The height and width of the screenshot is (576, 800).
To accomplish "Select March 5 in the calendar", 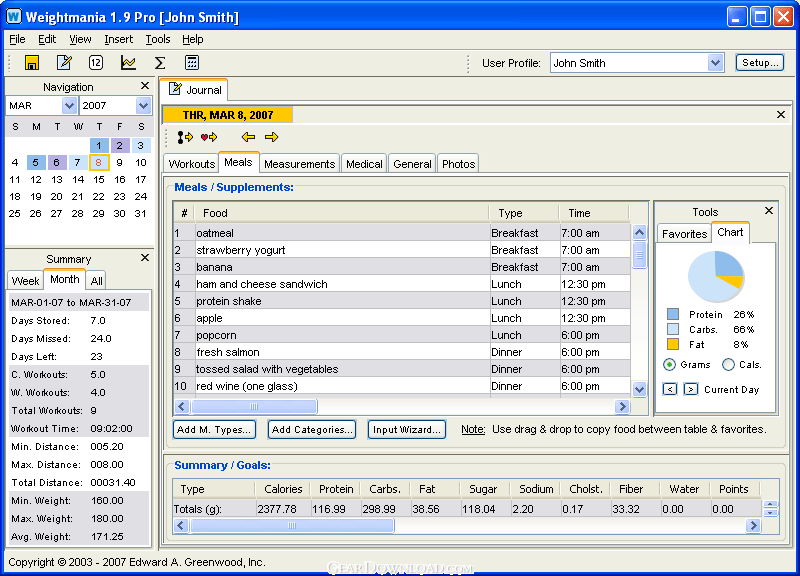I will tap(36, 163).
